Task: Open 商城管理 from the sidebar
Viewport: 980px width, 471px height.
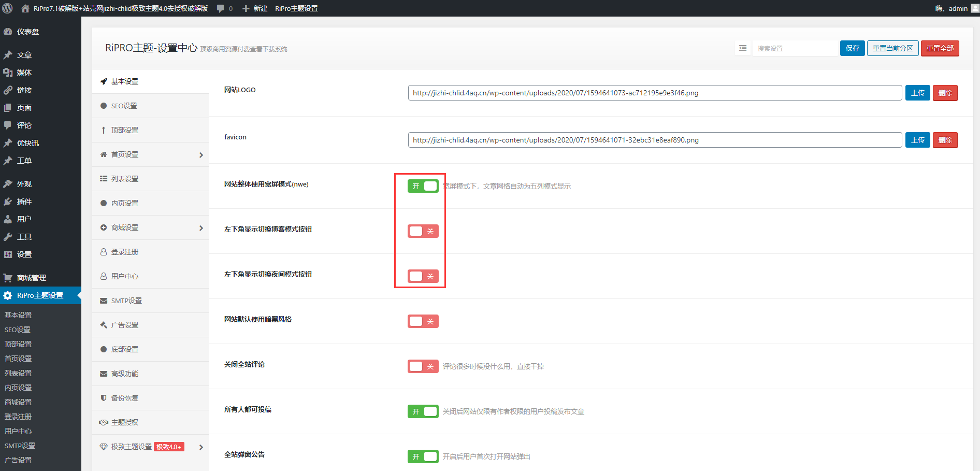Action: 30,277
